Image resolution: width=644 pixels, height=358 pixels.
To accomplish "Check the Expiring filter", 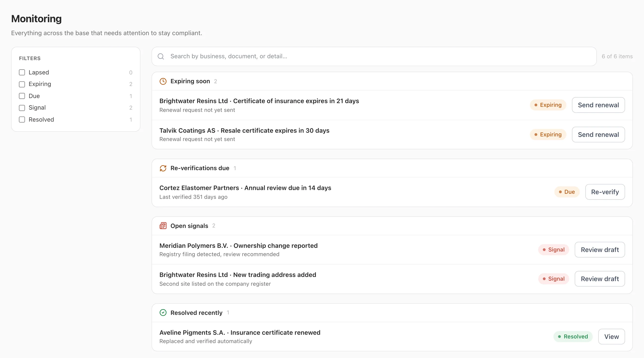I will 22,84.
